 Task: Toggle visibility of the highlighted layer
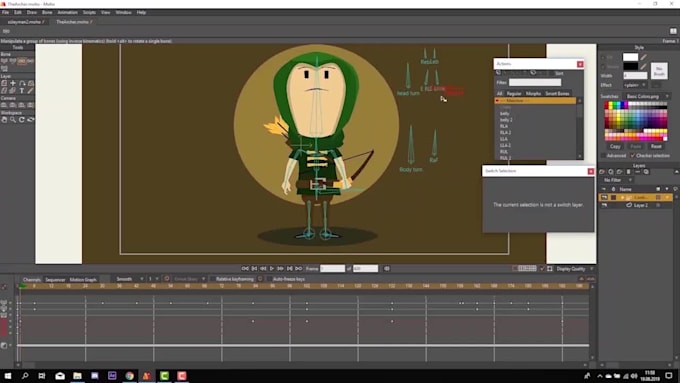[604, 197]
